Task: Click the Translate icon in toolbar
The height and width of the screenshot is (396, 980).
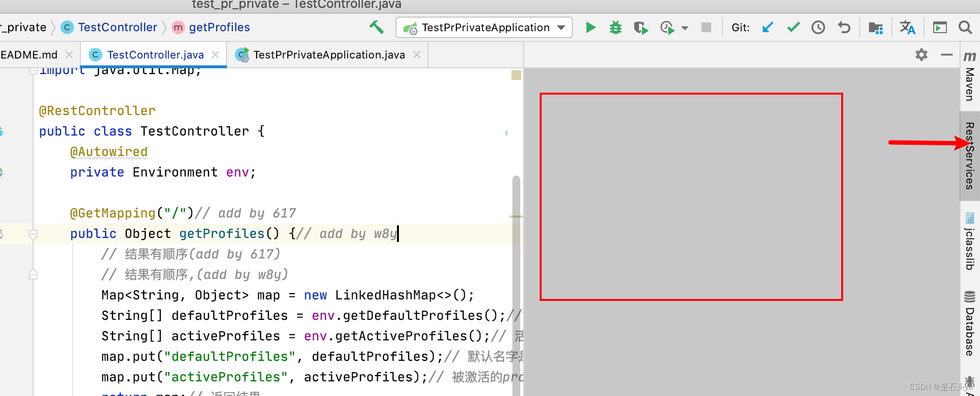Action: (x=907, y=28)
